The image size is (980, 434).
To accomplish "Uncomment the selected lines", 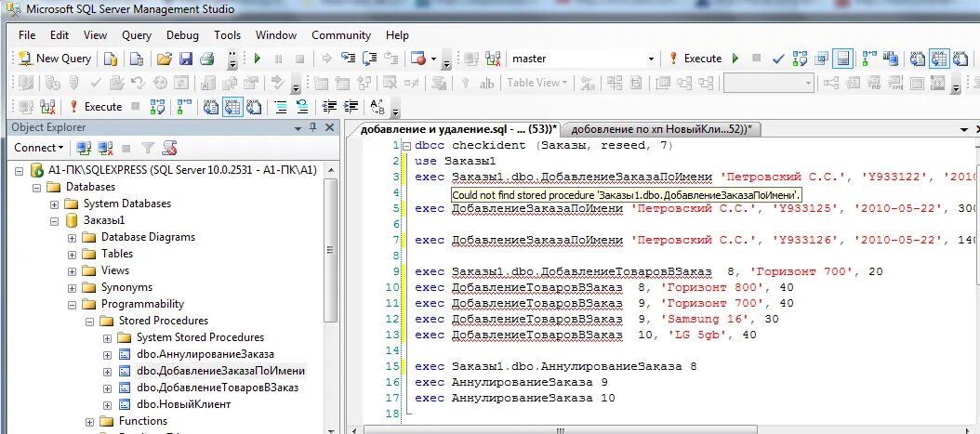I will (x=302, y=107).
